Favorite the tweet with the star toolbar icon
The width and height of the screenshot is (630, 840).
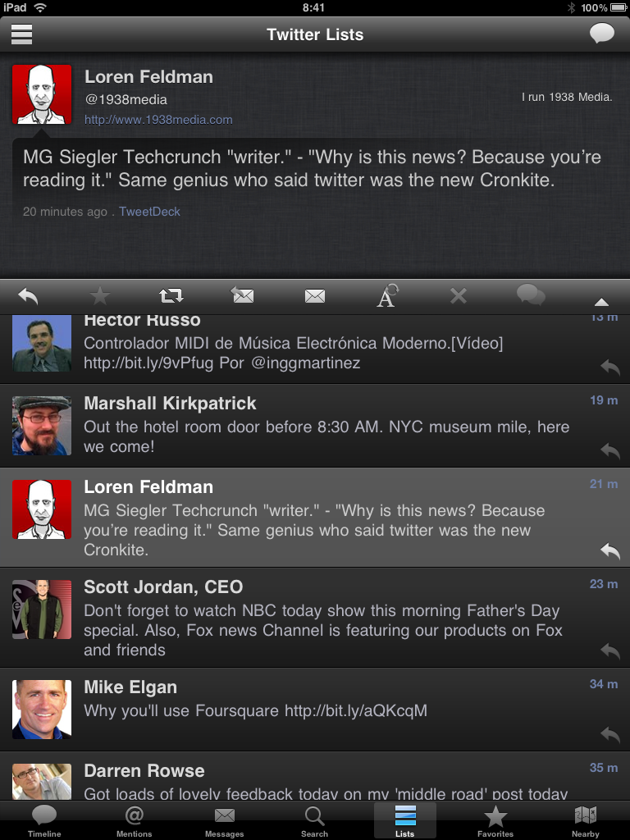99,295
